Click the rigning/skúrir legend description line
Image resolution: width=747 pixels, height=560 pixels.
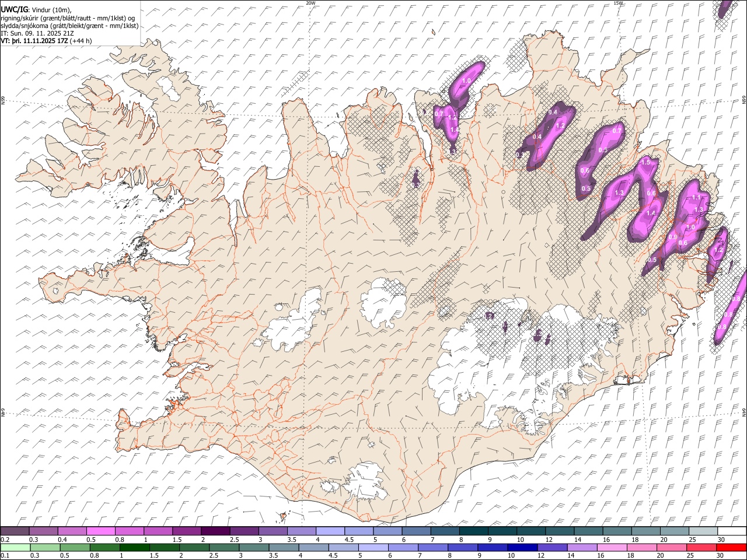click(x=68, y=17)
